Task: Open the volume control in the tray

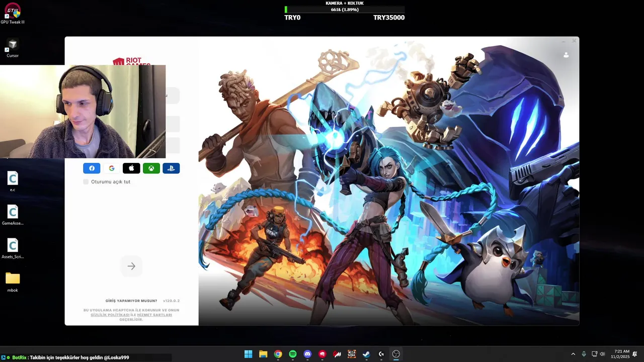Action: [x=603, y=354]
